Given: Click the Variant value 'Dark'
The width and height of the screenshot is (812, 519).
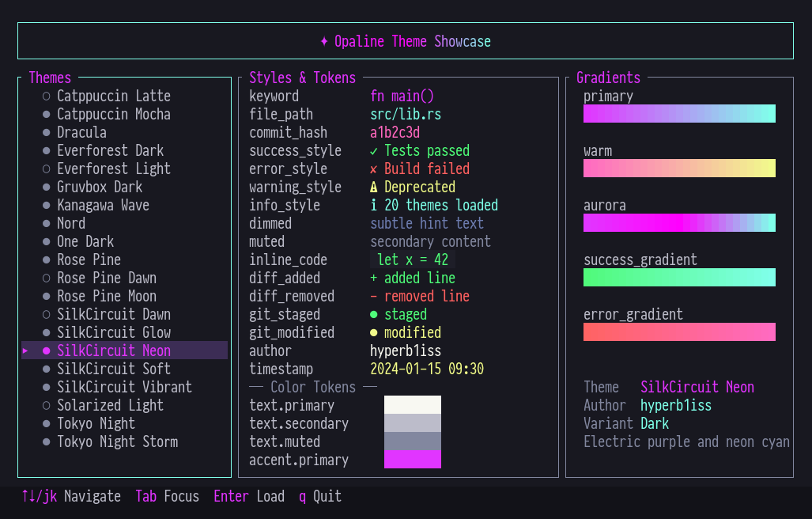Looking at the screenshot, I should (x=655, y=423).
